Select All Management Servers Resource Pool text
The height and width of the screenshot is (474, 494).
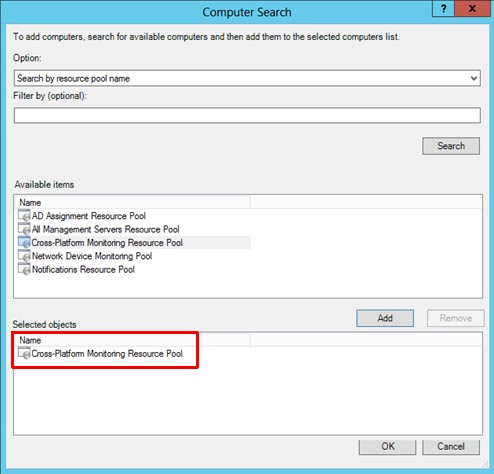click(x=106, y=229)
